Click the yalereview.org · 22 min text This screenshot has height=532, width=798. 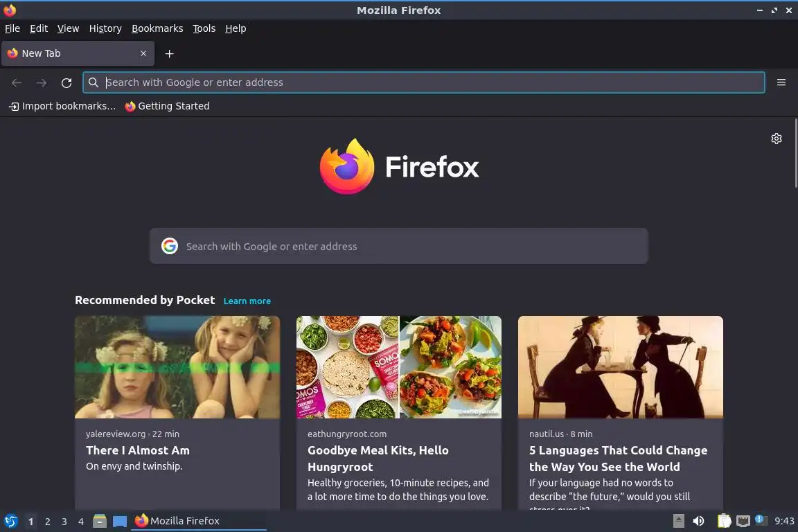click(132, 434)
